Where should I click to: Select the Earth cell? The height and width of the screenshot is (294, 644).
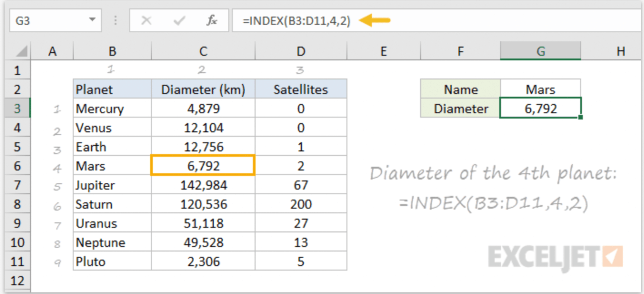(x=112, y=147)
